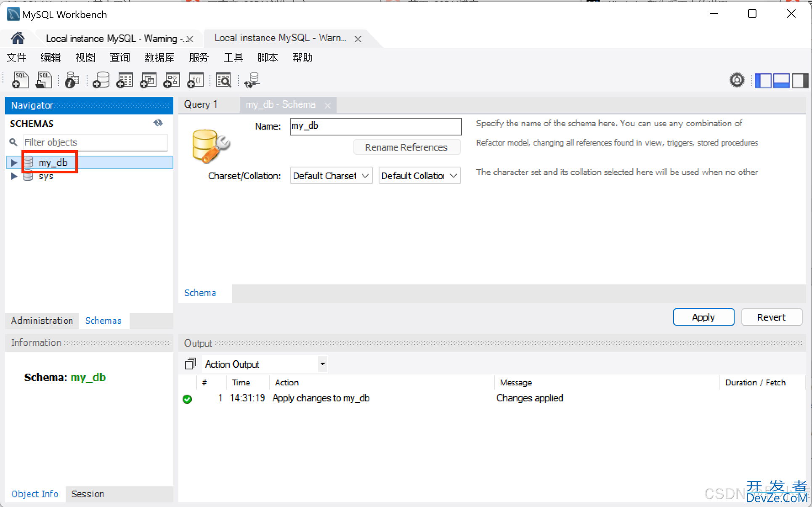Click the copy output icon
Viewport: 812px width, 507px height.
[191, 364]
